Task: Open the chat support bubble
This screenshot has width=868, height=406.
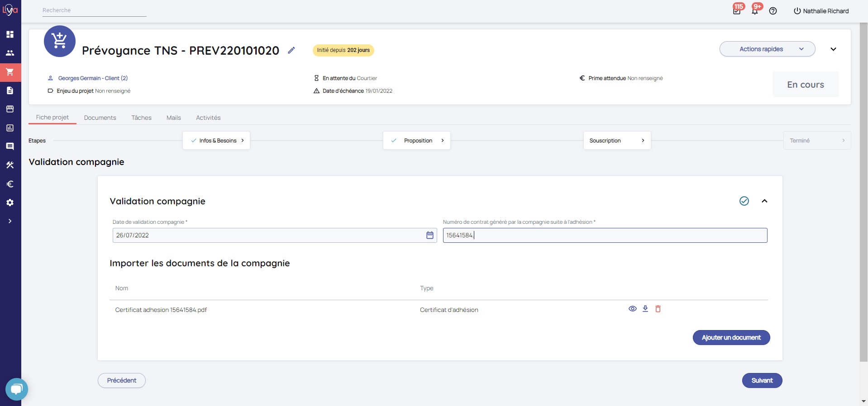Action: point(17,389)
